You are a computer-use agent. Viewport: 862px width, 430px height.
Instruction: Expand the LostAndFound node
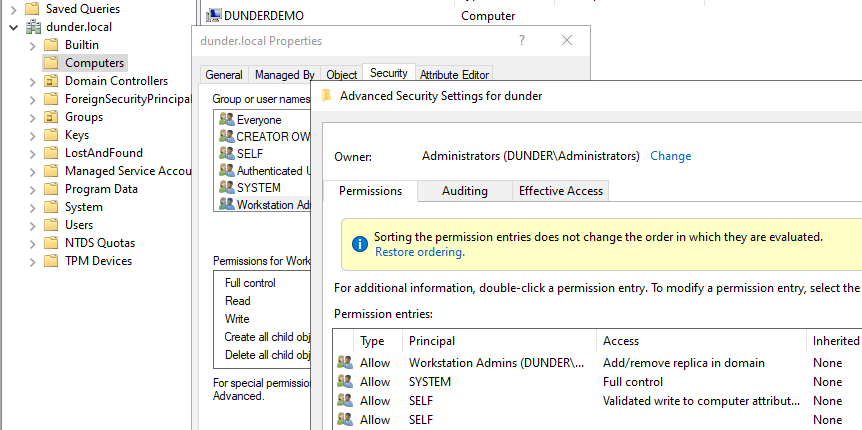(x=33, y=153)
